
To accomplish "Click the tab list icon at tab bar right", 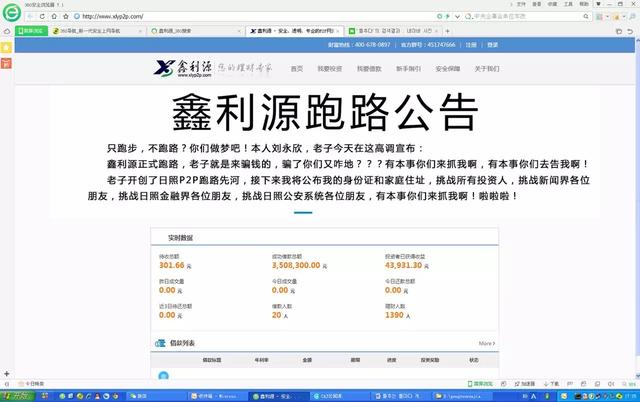I will (x=619, y=31).
